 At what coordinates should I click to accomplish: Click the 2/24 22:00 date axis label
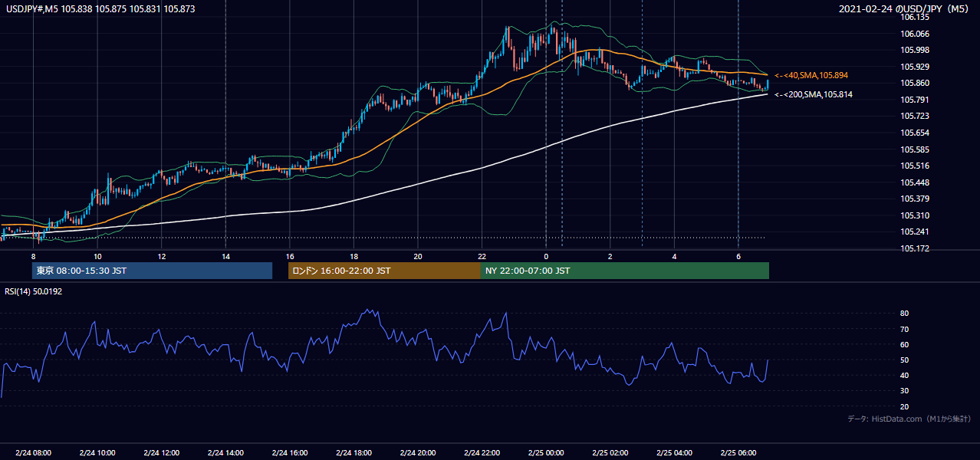click(x=482, y=452)
